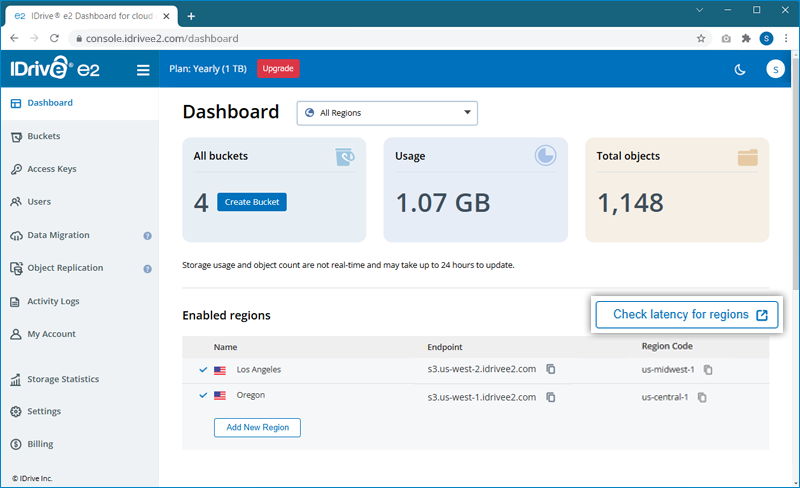Toggle the sidebar hamburger menu
This screenshot has height=488, width=800.
click(143, 70)
